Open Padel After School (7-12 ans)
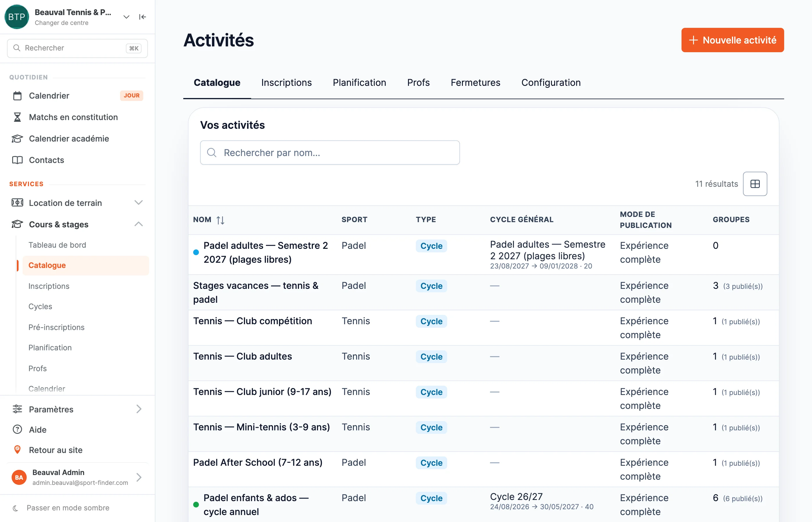Viewport: 812px width, 522px height. [x=258, y=462]
